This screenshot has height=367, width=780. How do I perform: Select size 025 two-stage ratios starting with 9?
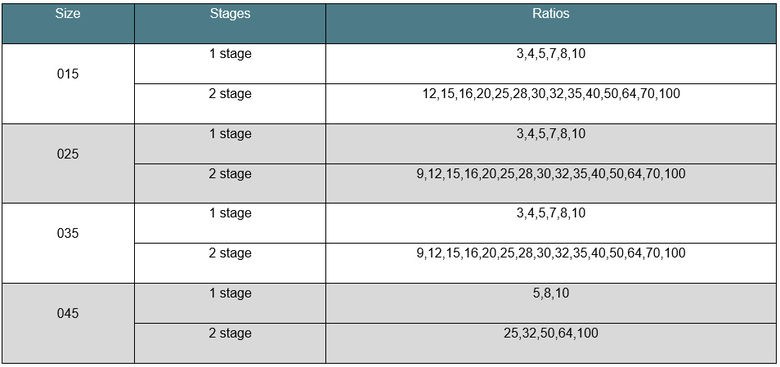coord(551,183)
